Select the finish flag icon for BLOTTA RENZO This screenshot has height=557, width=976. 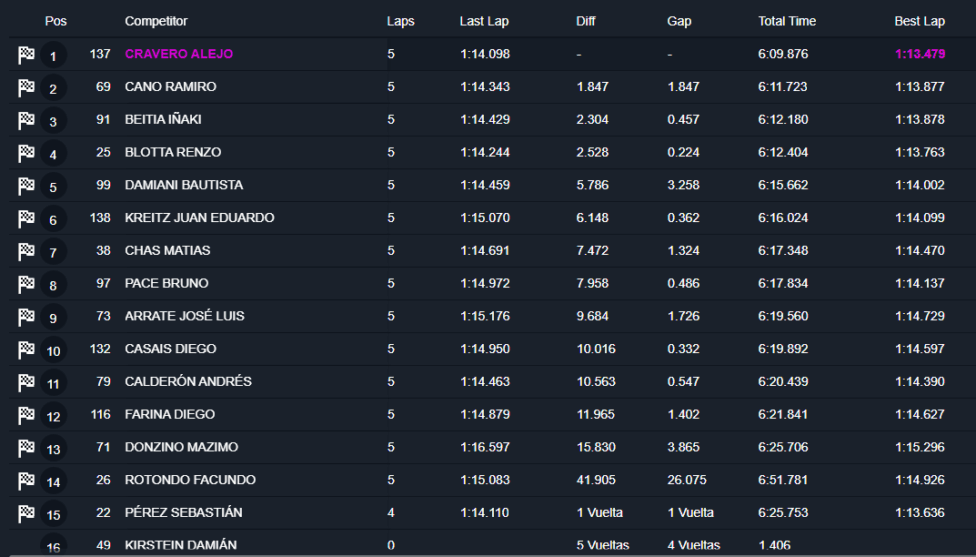click(x=26, y=153)
